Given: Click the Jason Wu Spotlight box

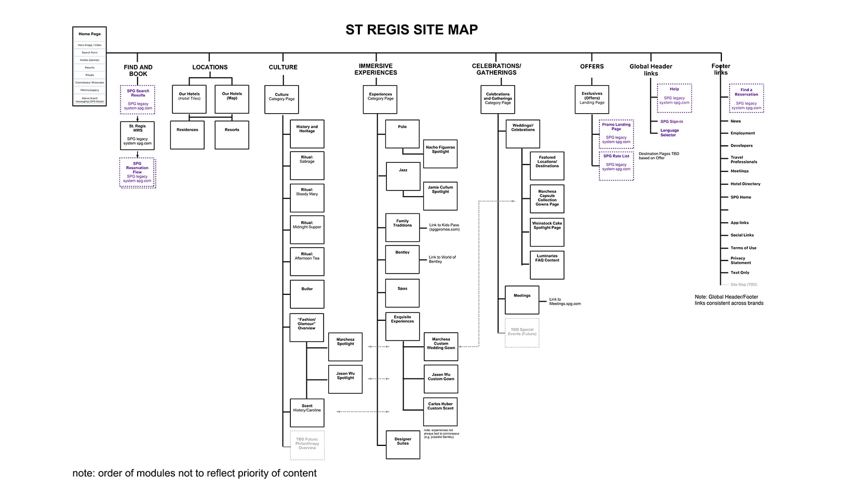Looking at the screenshot, I should 345,379.
